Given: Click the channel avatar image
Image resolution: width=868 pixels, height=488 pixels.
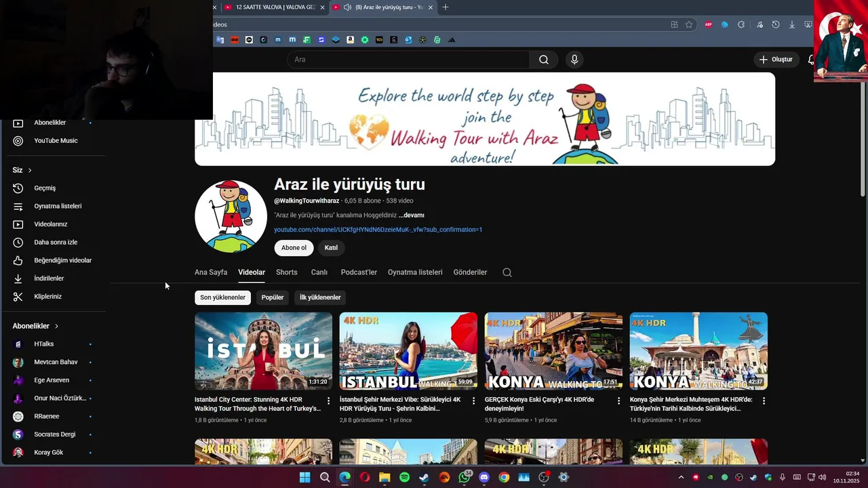Looking at the screenshot, I should pos(231,216).
